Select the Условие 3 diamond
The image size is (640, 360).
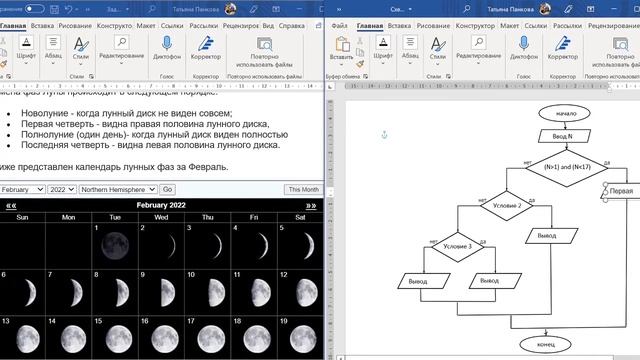(458, 247)
